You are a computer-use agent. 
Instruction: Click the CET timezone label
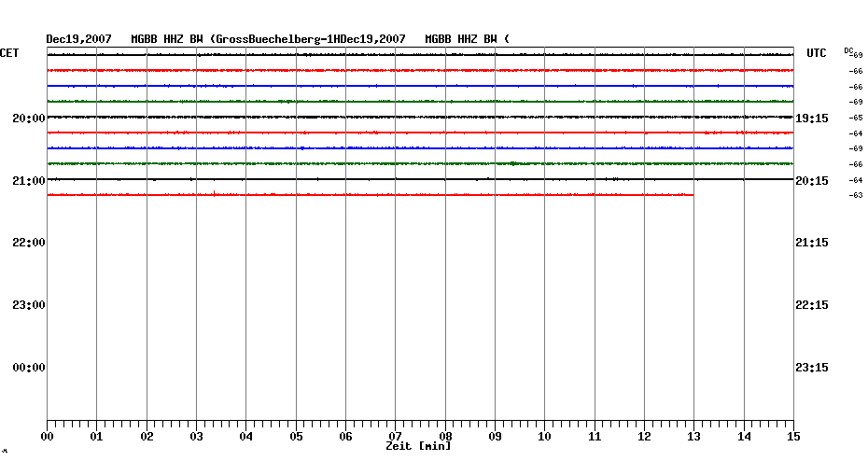9,53
